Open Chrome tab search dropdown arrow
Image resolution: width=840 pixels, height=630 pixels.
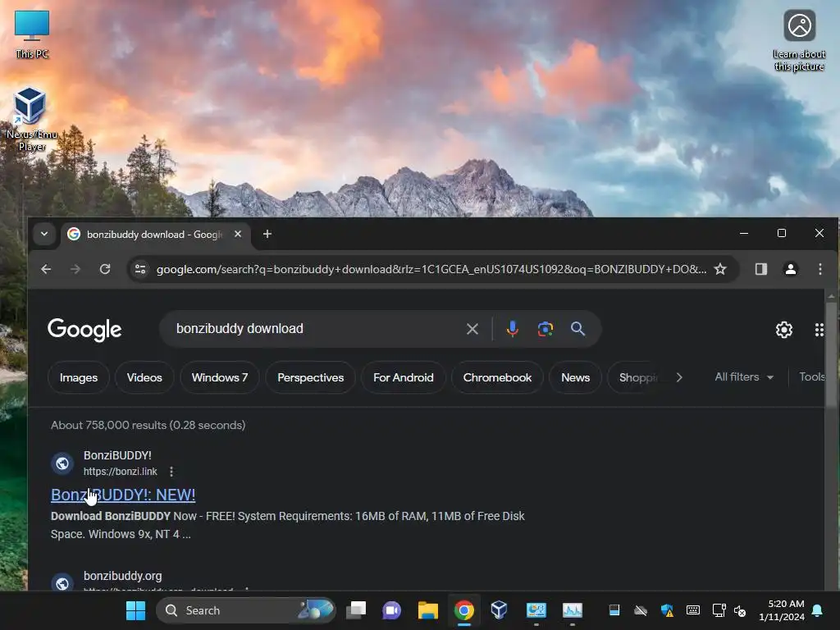tap(44, 234)
